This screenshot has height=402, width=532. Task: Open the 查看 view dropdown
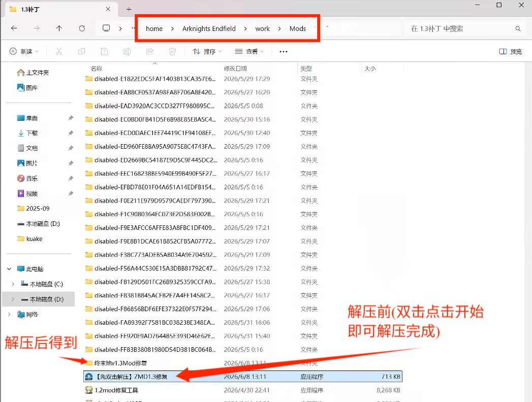point(249,52)
